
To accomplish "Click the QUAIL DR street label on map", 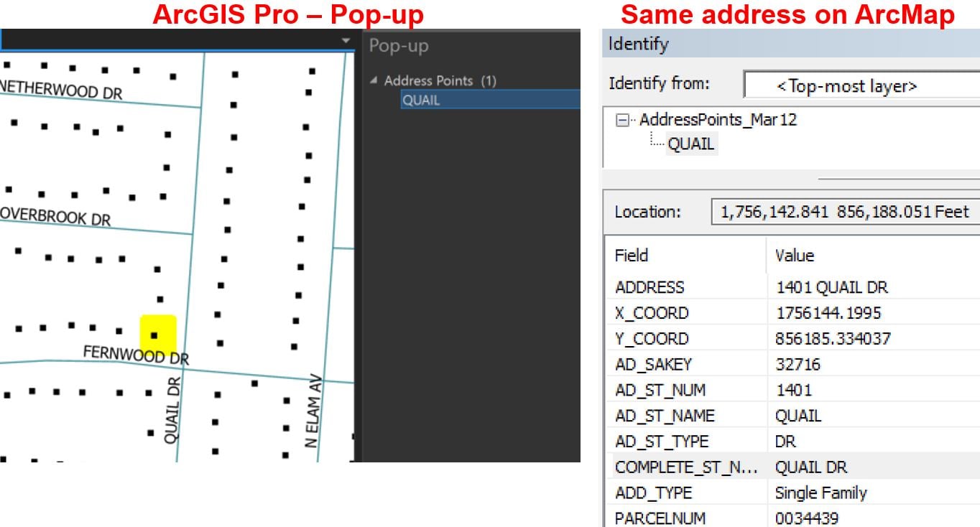I will click(x=171, y=410).
